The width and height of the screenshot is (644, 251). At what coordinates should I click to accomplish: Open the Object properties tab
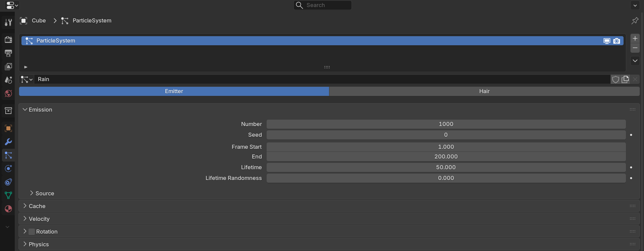pos(8,128)
